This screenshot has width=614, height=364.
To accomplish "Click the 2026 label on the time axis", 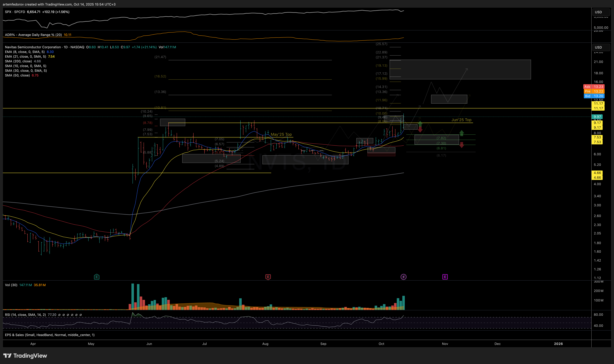I will click(558, 344).
